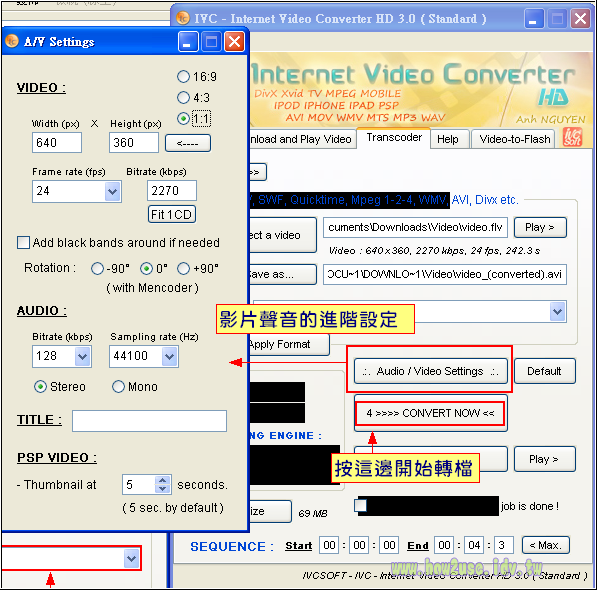Screen dimensions: 597x590
Task: Select Stereo audio output
Action: (x=40, y=387)
